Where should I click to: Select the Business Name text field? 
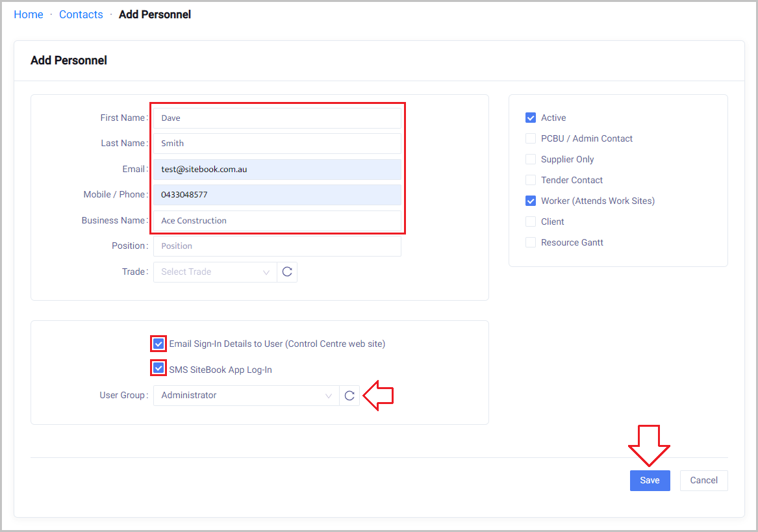point(277,221)
